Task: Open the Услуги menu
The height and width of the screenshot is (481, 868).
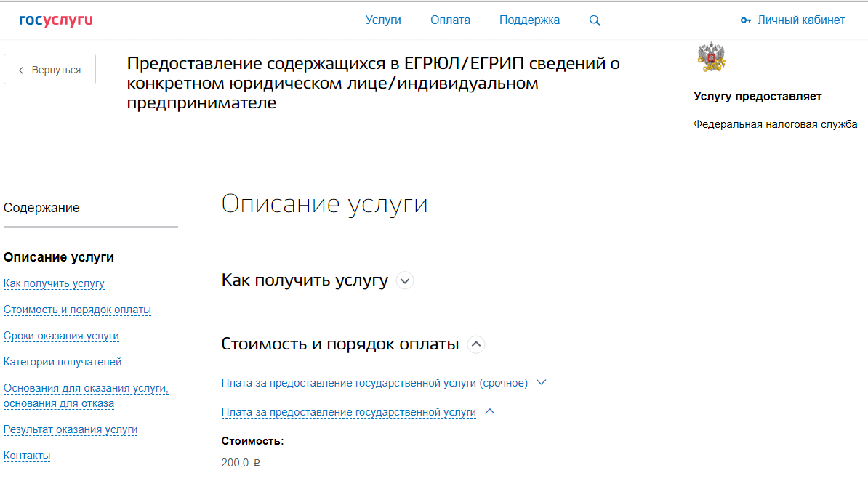Action: [383, 20]
